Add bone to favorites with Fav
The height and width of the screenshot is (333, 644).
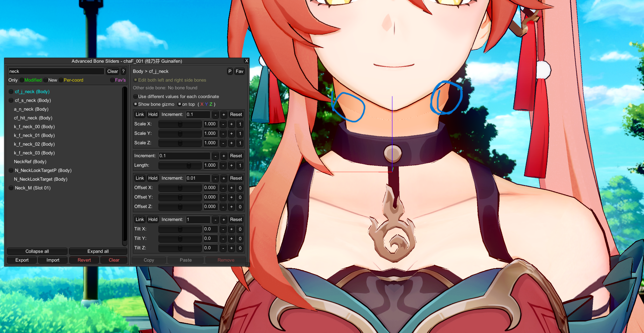click(239, 71)
